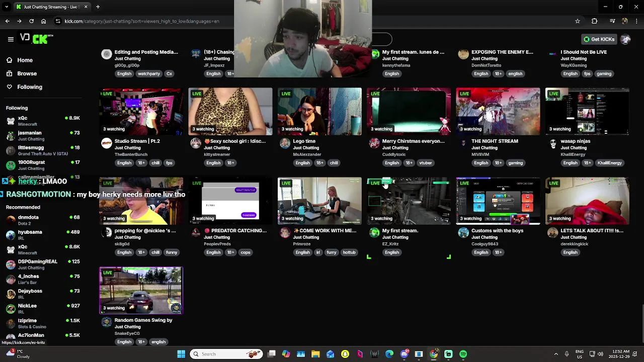644x362 pixels.
Task: Go forward in browser history
Action: point(19,21)
